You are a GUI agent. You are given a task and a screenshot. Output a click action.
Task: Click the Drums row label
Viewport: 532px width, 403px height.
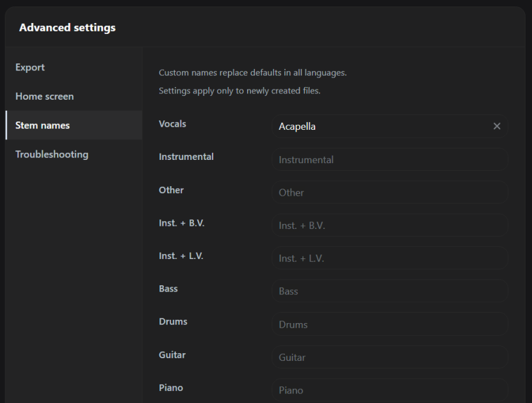173,321
